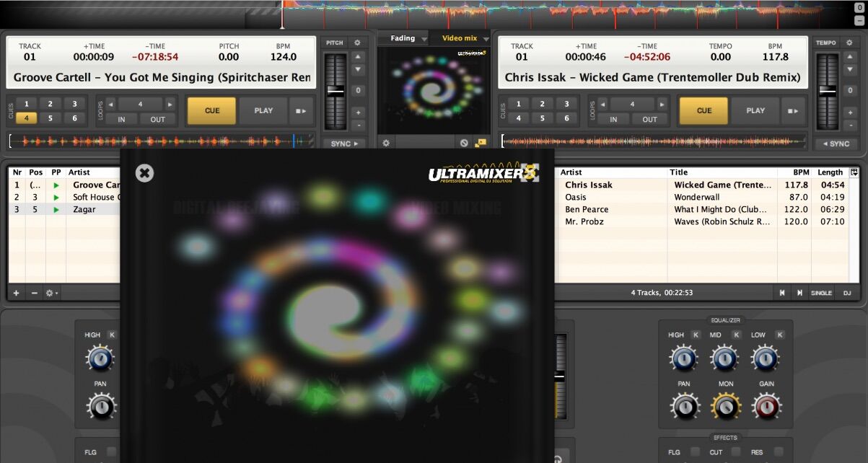
Task: Click right deck PLAY button
Action: (755, 111)
